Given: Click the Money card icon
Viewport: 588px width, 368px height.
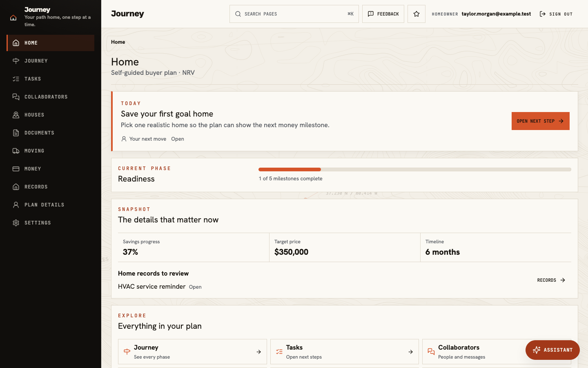Looking at the screenshot, I should tap(16, 169).
